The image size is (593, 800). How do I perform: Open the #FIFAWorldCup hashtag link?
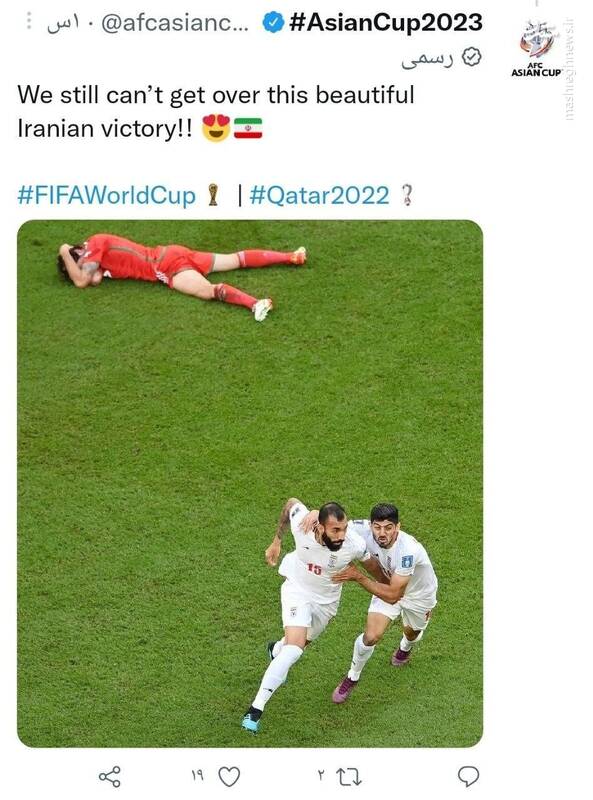tap(107, 195)
